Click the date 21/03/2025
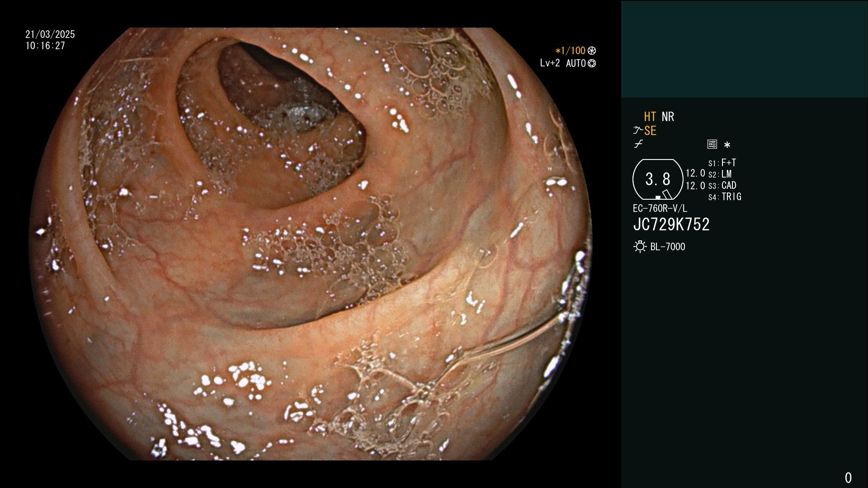Image resolution: width=868 pixels, height=488 pixels. pyautogui.click(x=50, y=34)
